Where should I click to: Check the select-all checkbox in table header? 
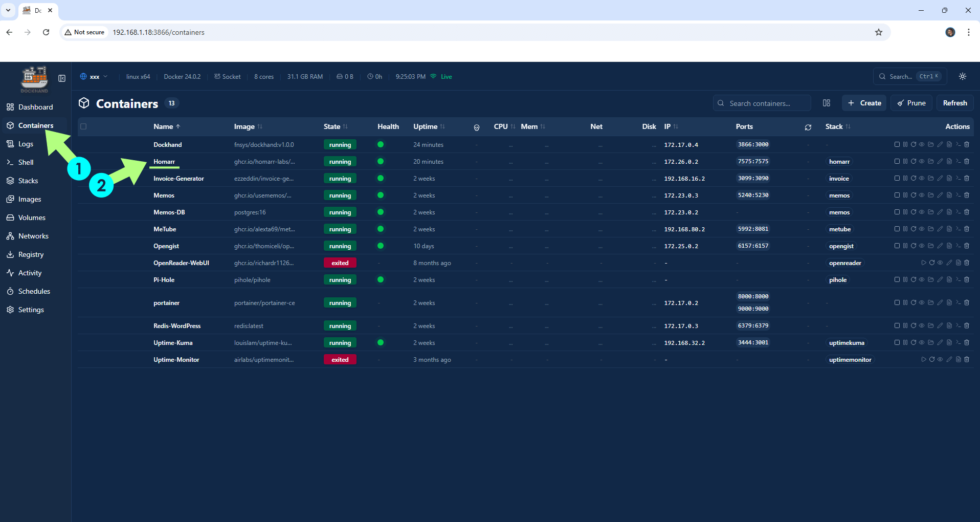(x=83, y=126)
